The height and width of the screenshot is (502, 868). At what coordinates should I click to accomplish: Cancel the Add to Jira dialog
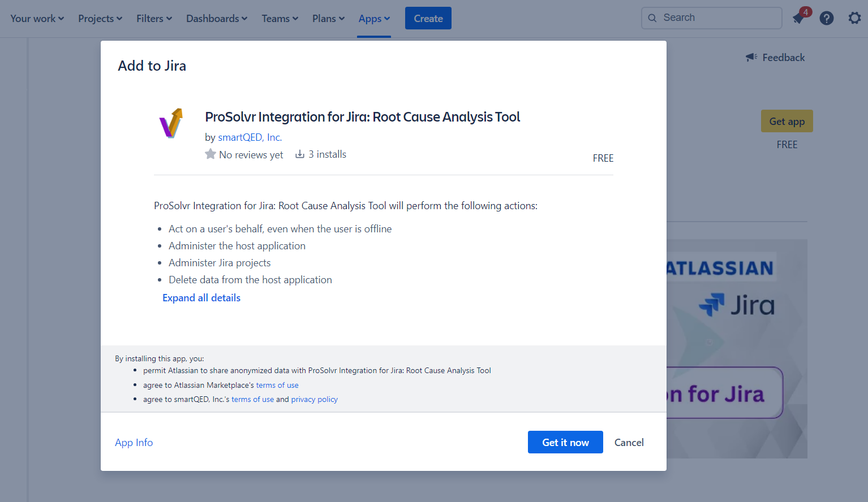point(629,442)
